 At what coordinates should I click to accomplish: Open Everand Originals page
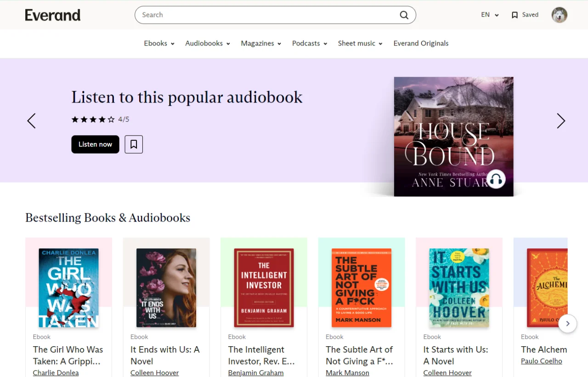[x=421, y=43]
